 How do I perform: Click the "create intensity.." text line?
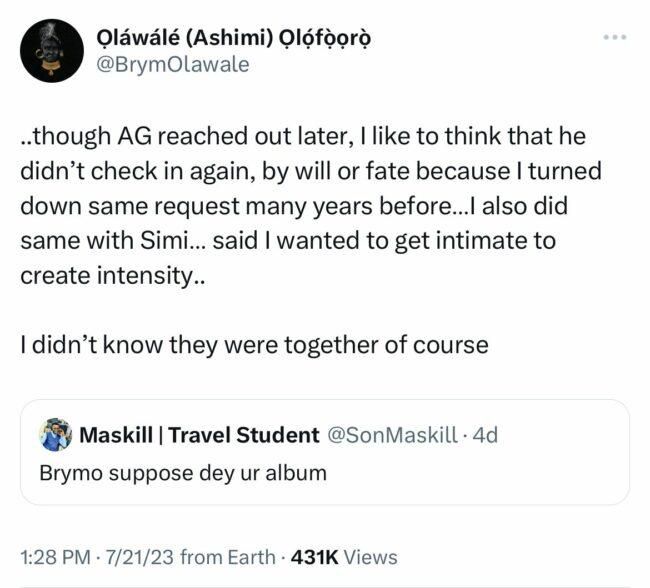click(111, 275)
